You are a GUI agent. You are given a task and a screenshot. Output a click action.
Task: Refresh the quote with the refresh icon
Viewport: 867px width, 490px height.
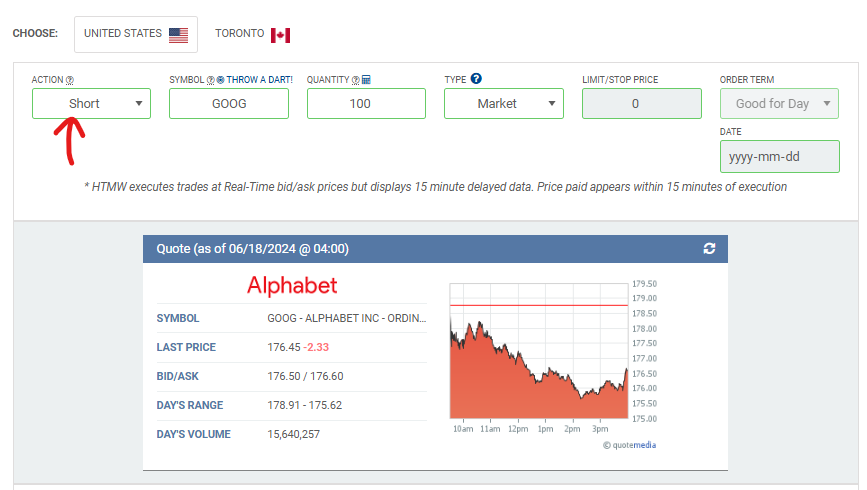point(709,249)
